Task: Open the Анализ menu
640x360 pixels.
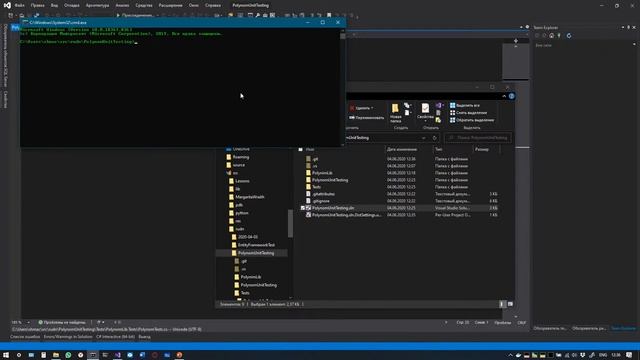Action: click(122, 5)
